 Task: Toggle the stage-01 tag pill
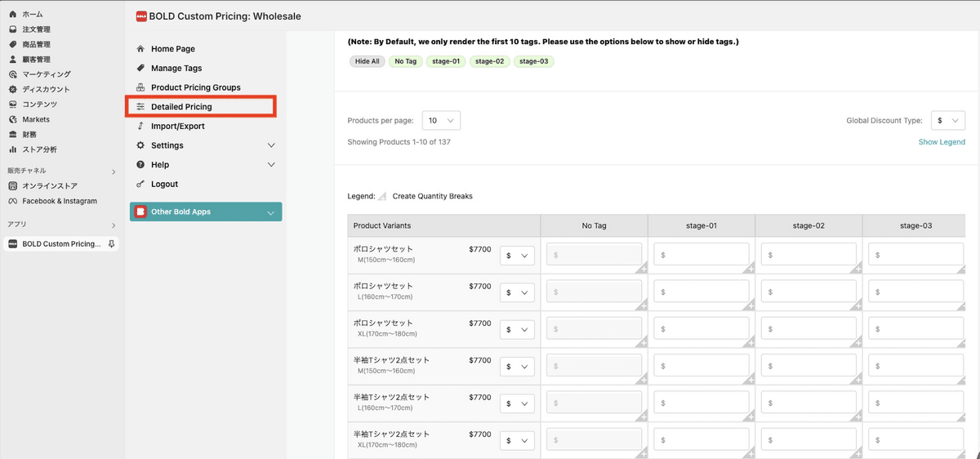point(447,61)
